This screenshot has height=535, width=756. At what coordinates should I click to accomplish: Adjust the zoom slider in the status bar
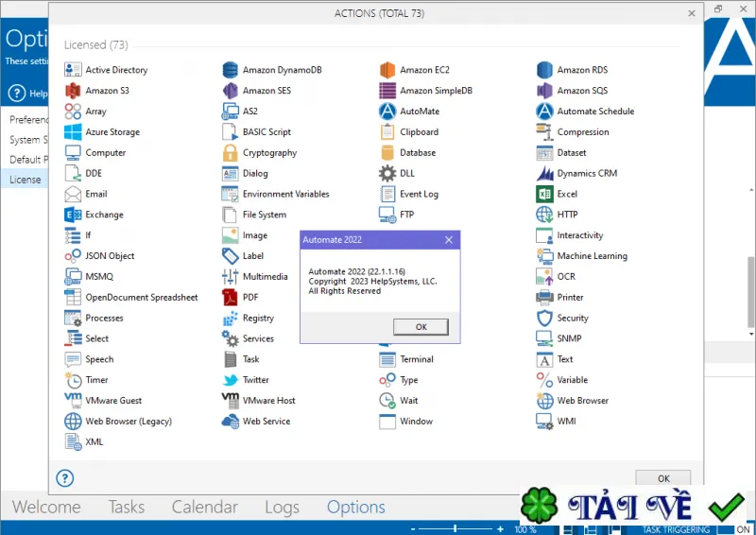coord(455,529)
